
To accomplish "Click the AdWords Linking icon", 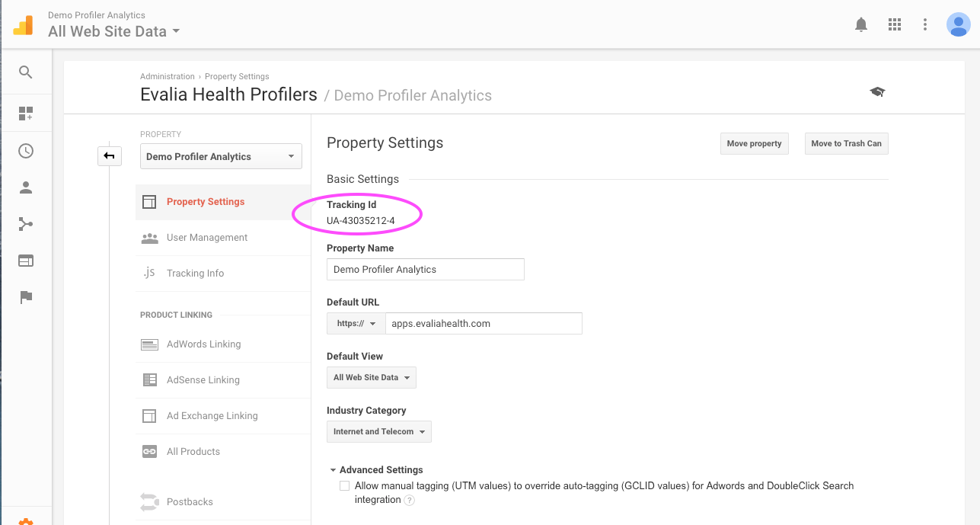I will point(149,344).
